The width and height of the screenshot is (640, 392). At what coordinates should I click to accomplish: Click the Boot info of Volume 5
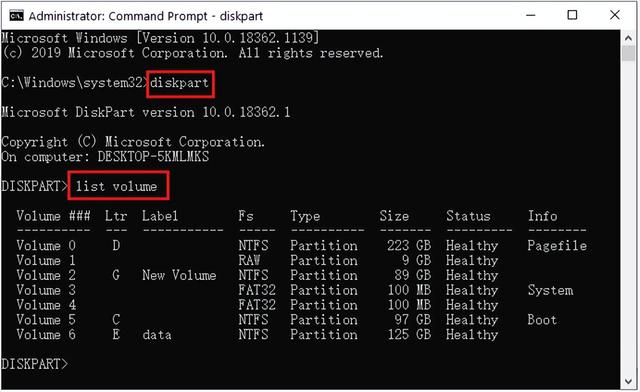pyautogui.click(x=542, y=320)
